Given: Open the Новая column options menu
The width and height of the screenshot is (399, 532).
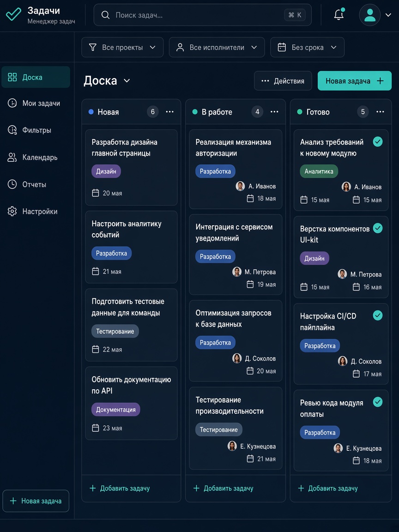Looking at the screenshot, I should (x=169, y=112).
